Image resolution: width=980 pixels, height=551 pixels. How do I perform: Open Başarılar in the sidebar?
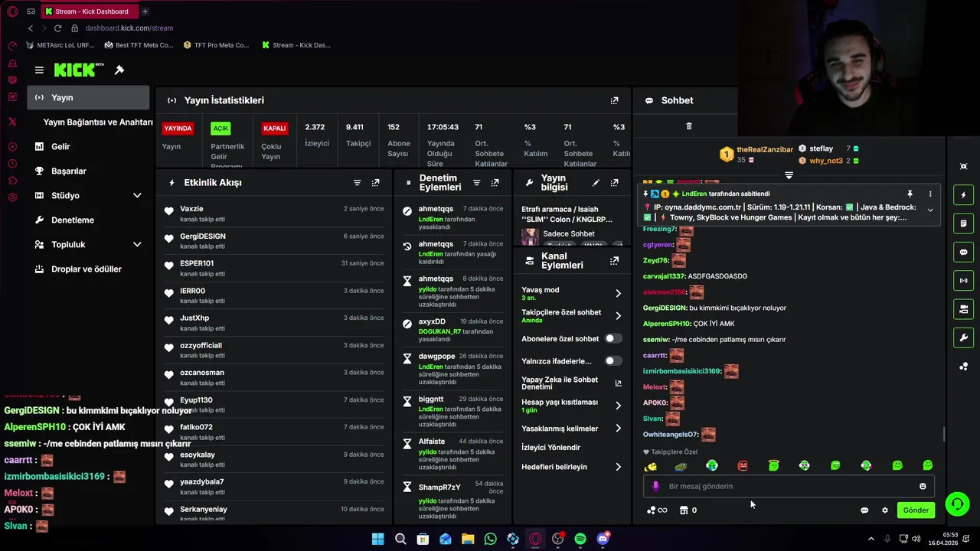69,171
